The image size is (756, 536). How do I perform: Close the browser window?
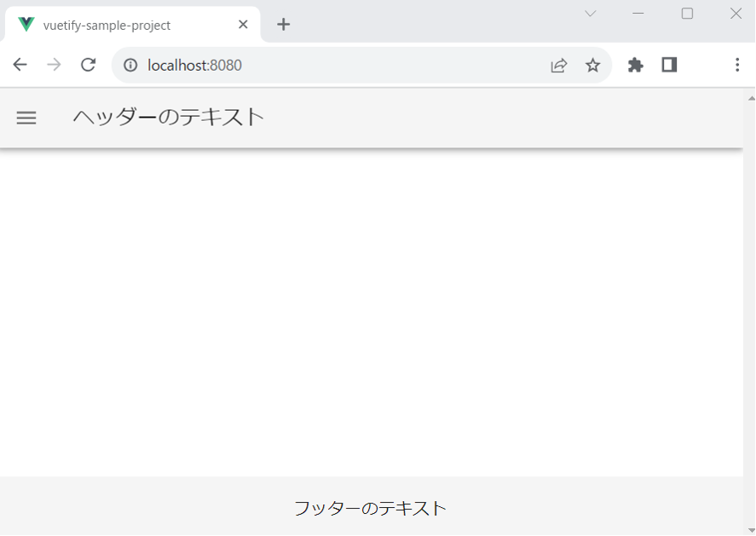coord(736,14)
